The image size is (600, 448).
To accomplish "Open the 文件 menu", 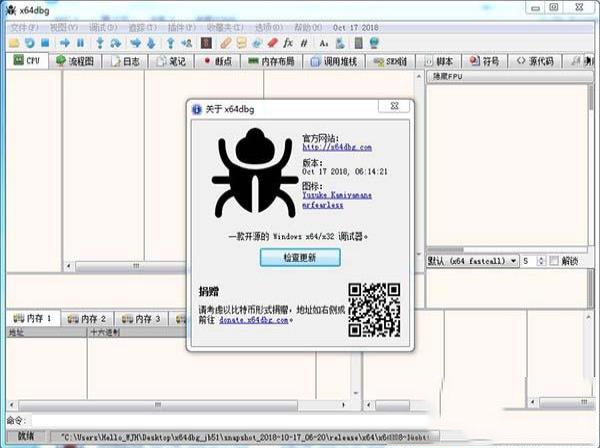I will (24, 28).
